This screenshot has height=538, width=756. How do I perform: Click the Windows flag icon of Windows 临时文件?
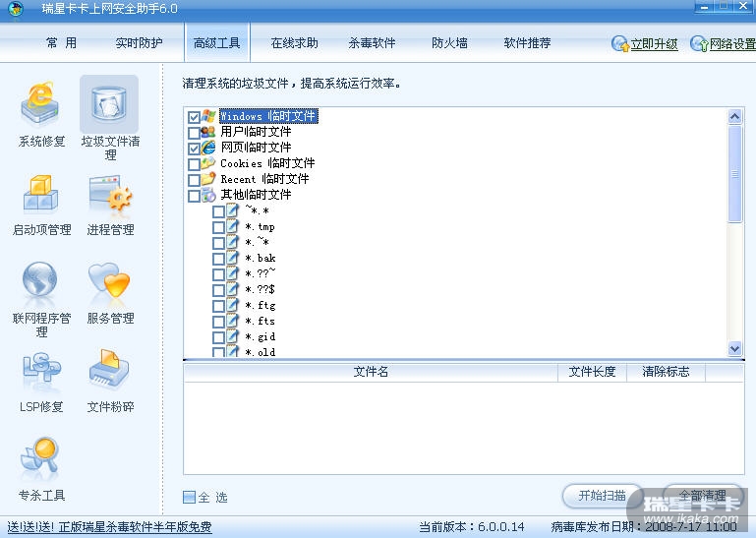click(x=208, y=116)
